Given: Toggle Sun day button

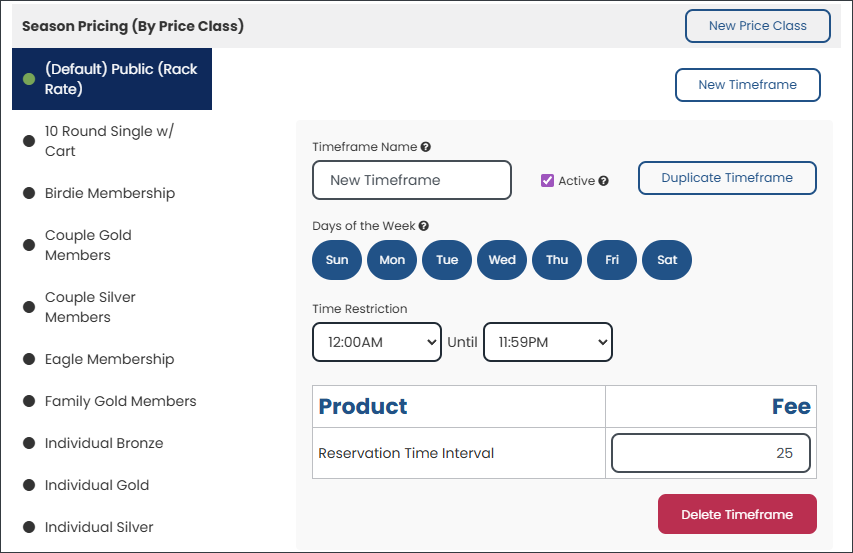Looking at the screenshot, I should tap(337, 260).
